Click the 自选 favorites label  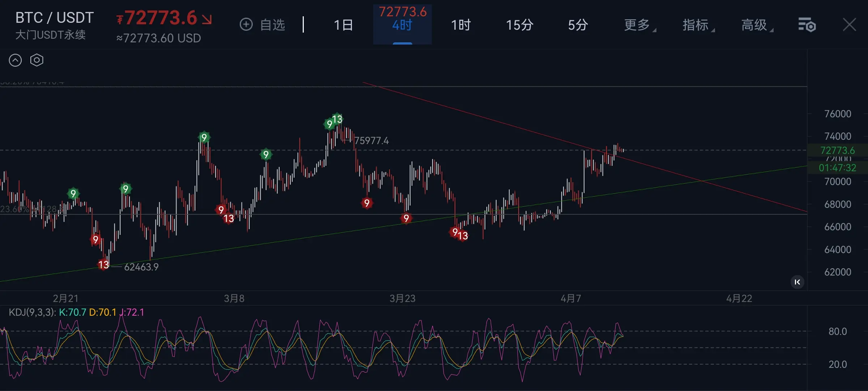(x=272, y=25)
